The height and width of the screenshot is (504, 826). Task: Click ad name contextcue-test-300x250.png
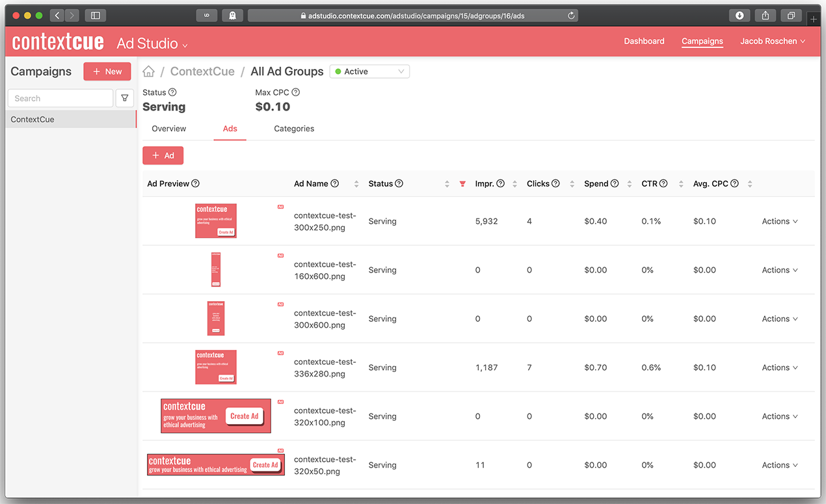coord(325,221)
